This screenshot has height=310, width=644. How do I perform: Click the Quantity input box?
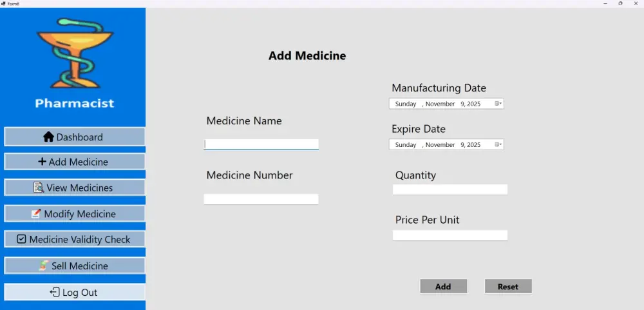[450, 189]
